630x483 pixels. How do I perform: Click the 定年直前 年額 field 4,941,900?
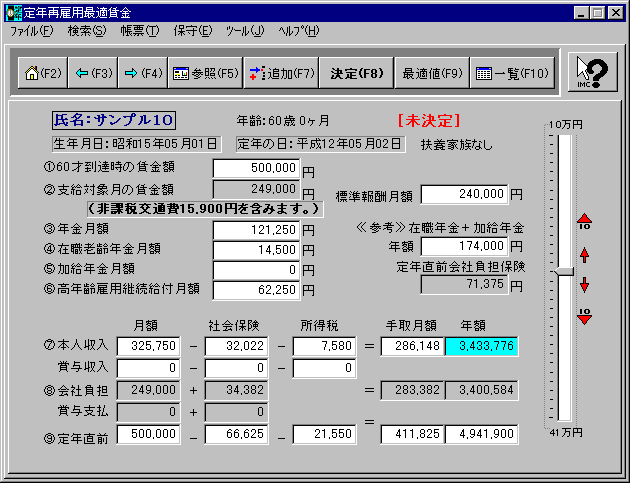481,434
